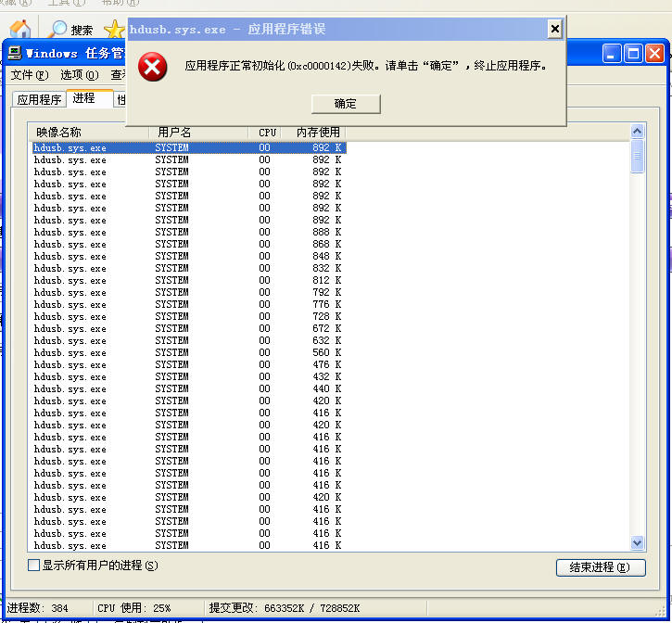672x623 pixels.
Task: Click the CPU 使用: 25% status entry
Action: tap(133, 608)
